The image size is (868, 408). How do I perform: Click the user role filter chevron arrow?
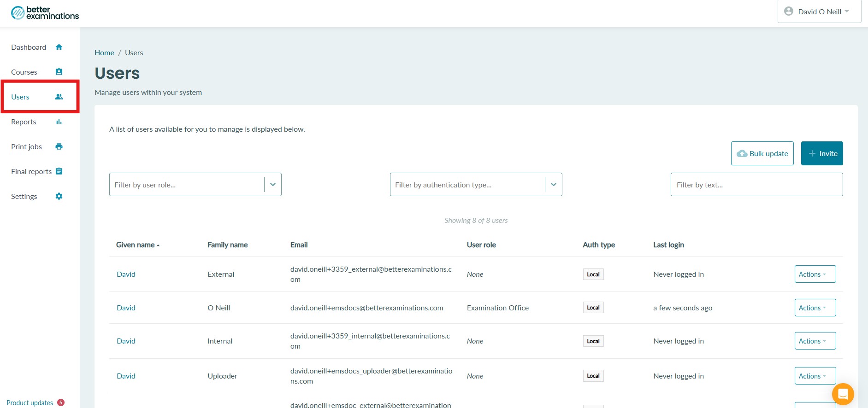273,185
